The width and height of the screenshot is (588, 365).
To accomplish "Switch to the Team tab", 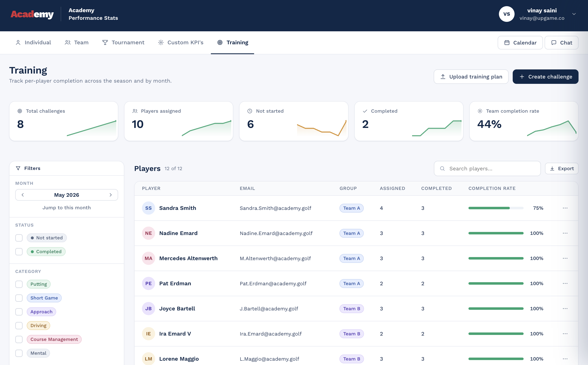I will point(76,42).
